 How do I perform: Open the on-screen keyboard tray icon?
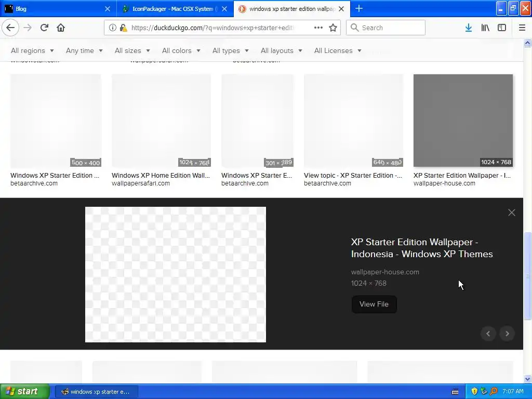coord(455,392)
